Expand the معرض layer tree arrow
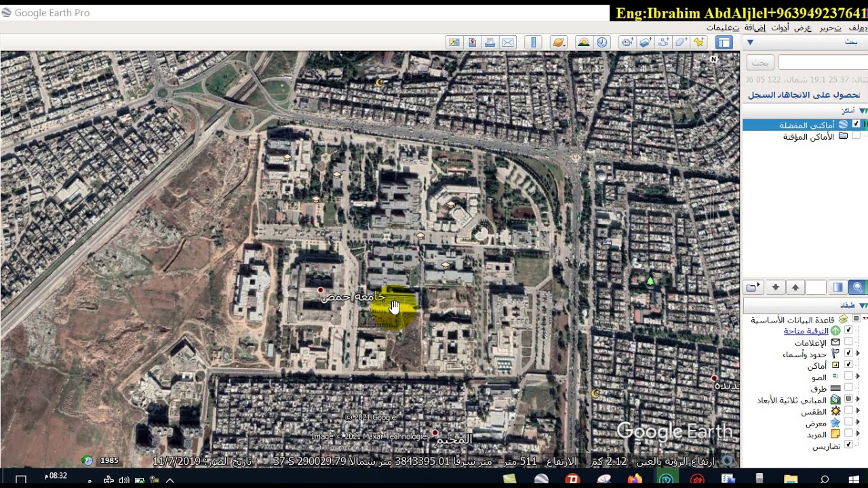Screen dimensions: 868x488 click(857, 422)
